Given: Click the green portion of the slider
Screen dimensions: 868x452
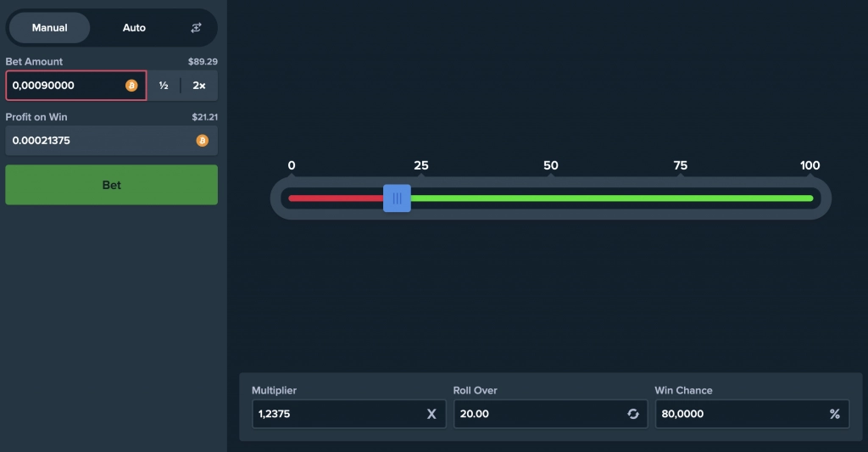Looking at the screenshot, I should 612,198.
